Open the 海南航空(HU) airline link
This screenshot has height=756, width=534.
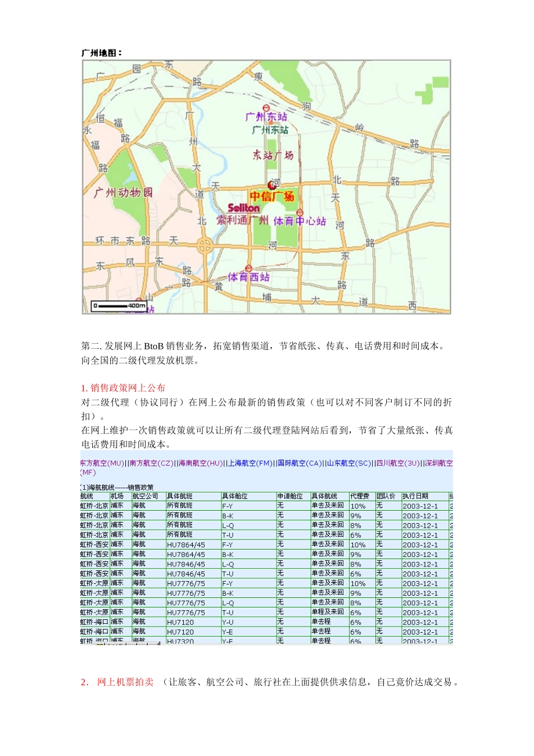(x=201, y=463)
